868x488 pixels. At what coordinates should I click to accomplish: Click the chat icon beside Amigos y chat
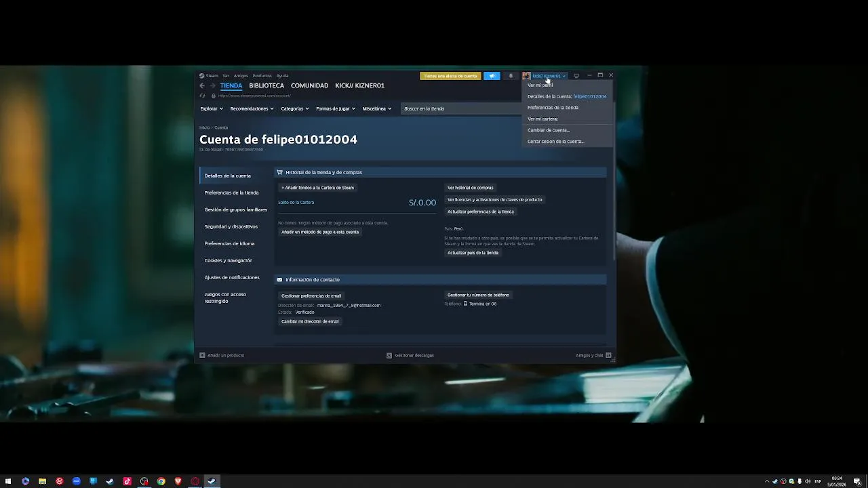pos(608,355)
